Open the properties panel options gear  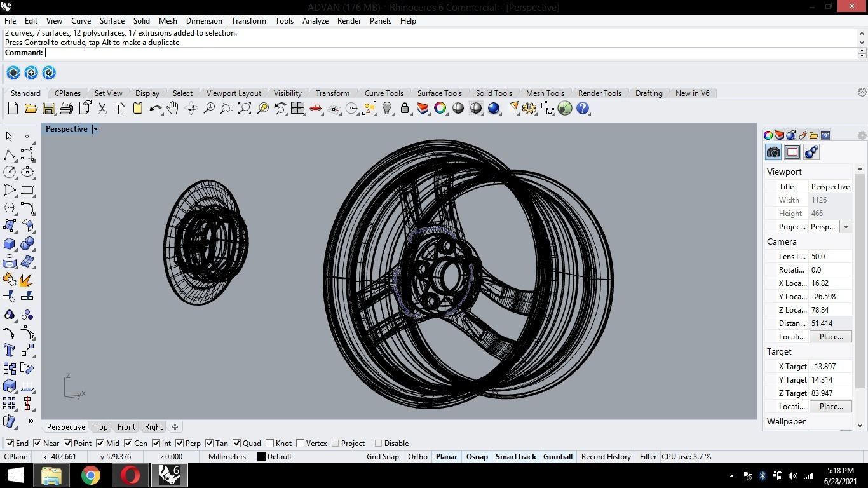tap(862, 135)
